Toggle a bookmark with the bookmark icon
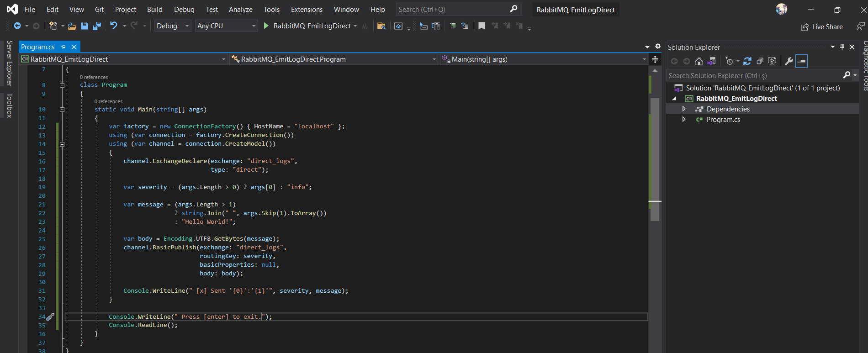The height and width of the screenshot is (353, 868). click(482, 26)
